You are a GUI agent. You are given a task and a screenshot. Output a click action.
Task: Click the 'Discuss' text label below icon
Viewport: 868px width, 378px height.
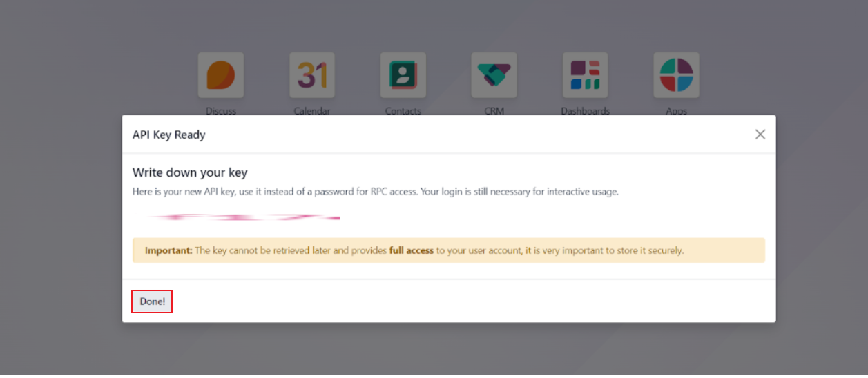[221, 111]
